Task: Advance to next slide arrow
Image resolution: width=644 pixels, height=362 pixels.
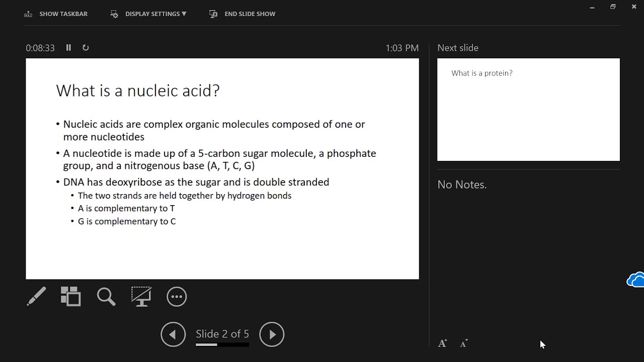Action: coord(272,334)
